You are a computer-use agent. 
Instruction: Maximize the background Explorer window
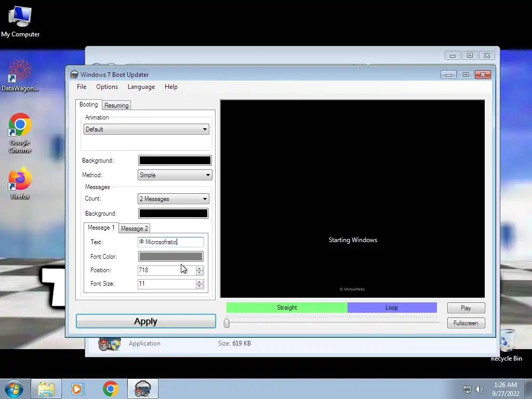470,55
